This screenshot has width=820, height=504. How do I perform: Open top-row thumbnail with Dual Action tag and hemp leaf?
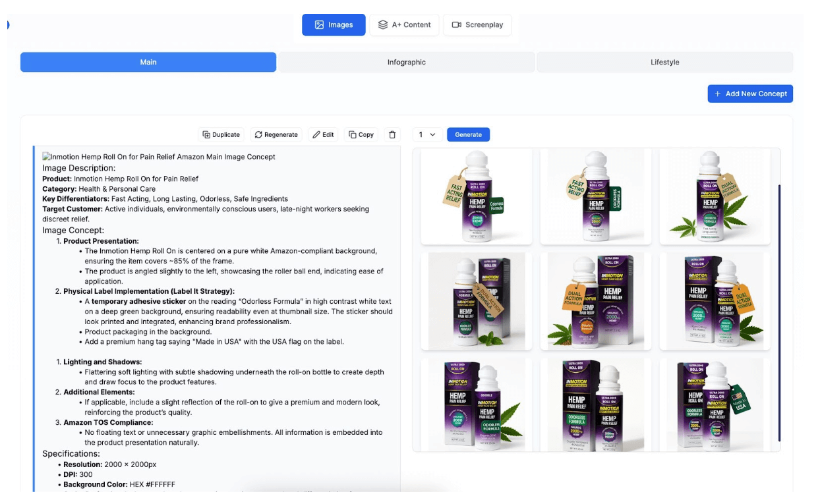[715, 196]
